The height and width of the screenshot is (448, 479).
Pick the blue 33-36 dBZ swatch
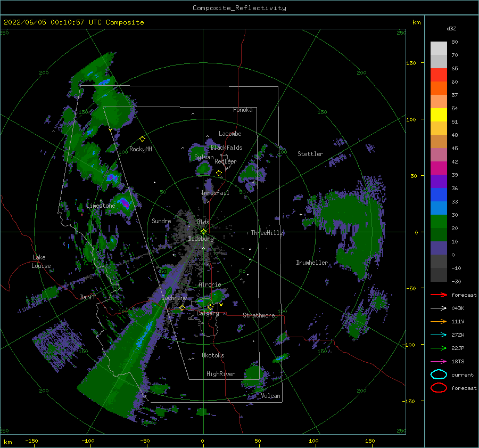coord(439,194)
